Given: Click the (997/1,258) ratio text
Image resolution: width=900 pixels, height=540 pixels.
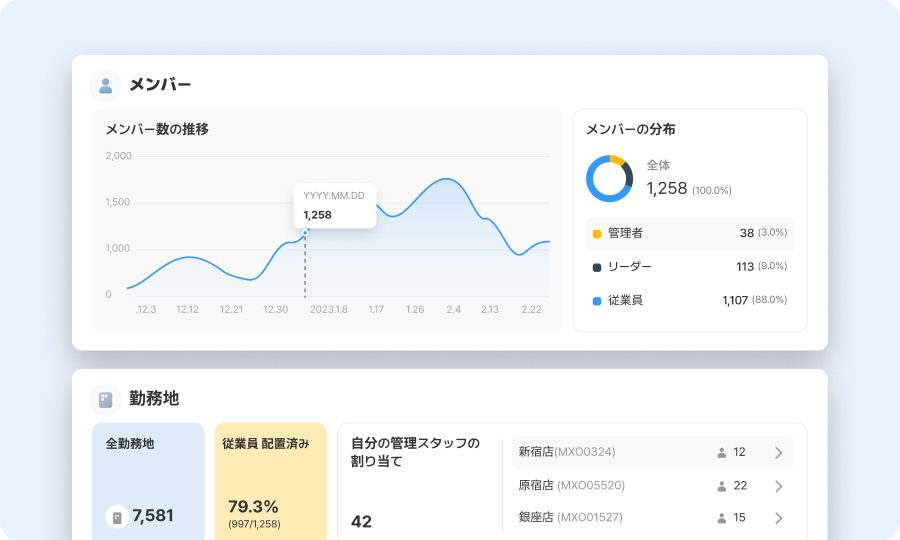Looking at the screenshot, I should (254, 524).
